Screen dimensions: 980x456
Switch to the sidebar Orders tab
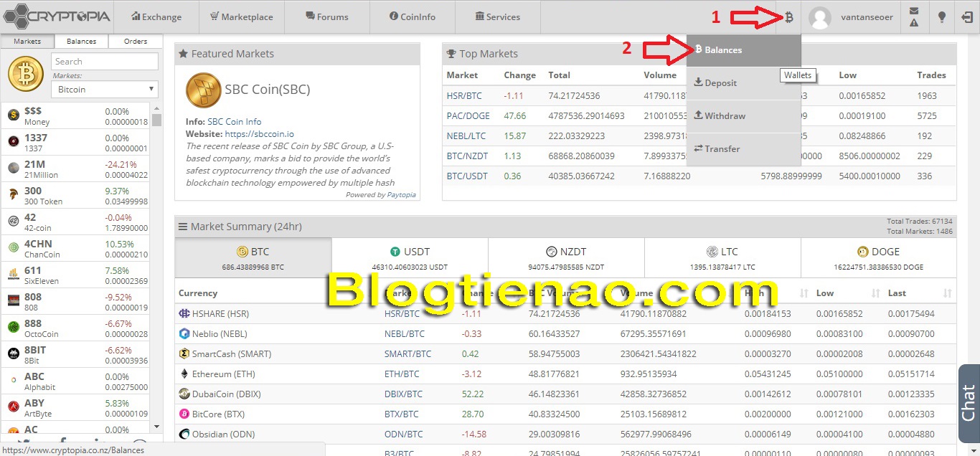click(136, 42)
